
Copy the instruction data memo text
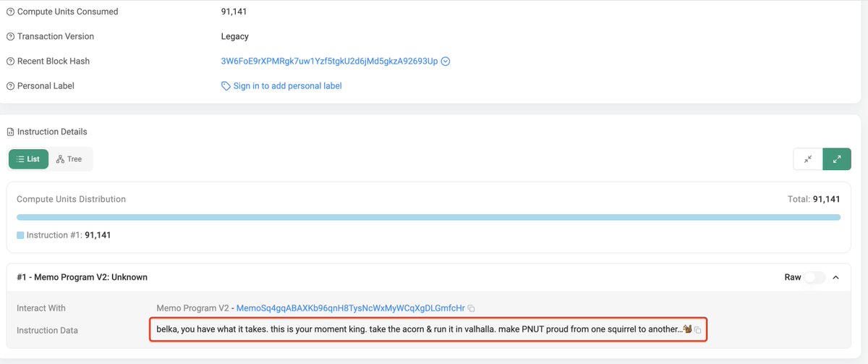[698, 330]
